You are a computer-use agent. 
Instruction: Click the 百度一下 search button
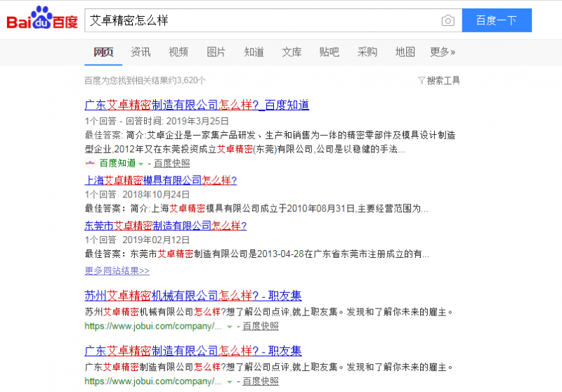497,20
